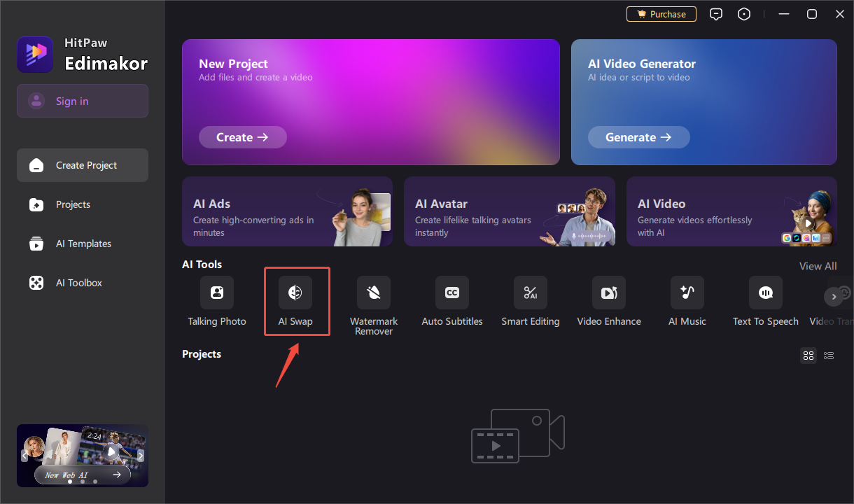854x504 pixels.
Task: Click Generate in AI Video Generator card
Action: pos(638,137)
